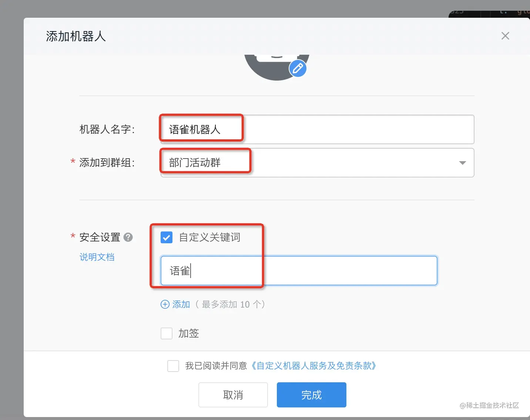Click the plus icon next to 添加
The width and height of the screenshot is (530, 420).
[x=165, y=304]
